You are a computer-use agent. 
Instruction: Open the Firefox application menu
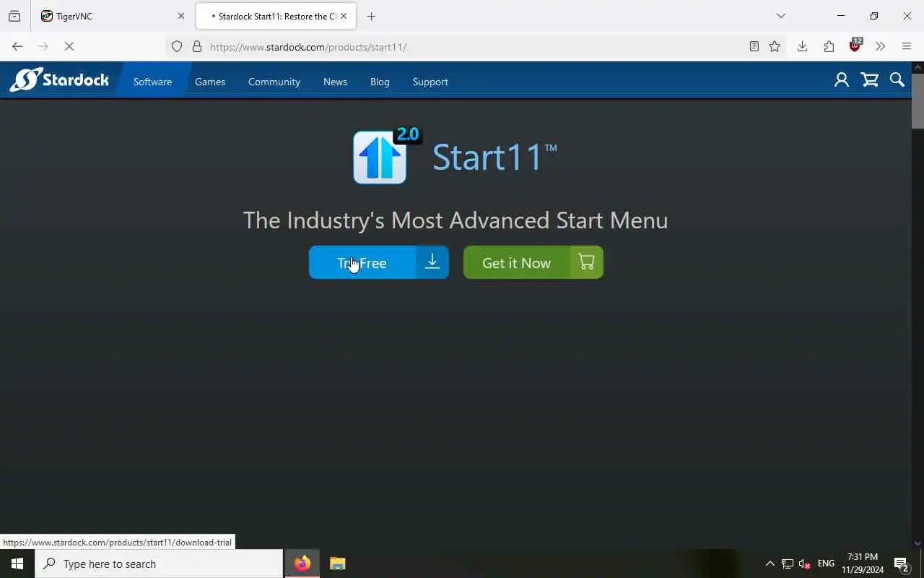tap(907, 46)
